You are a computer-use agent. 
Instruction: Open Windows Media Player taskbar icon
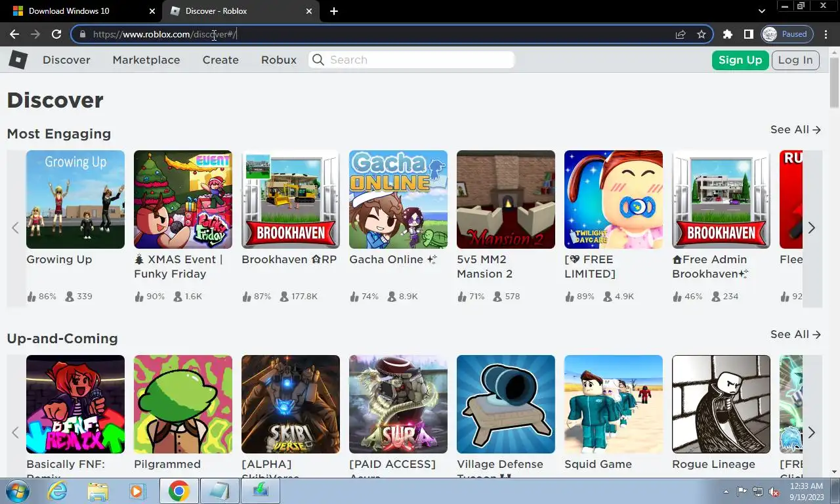pos(137,491)
